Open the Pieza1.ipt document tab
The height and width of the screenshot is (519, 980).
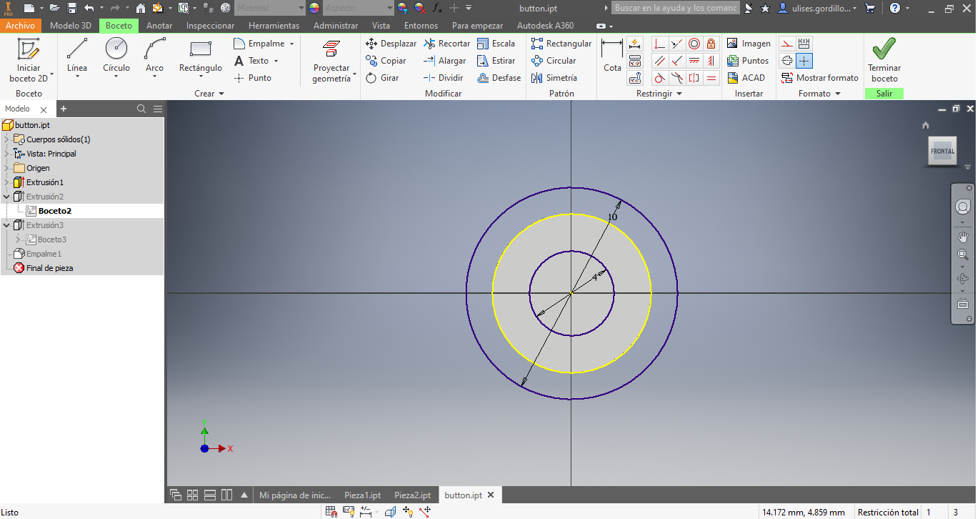click(x=362, y=495)
